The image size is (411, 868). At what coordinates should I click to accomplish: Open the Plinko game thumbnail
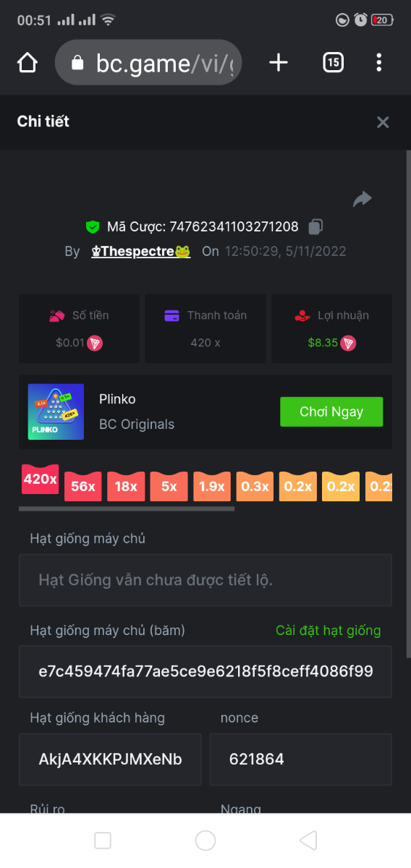click(56, 412)
